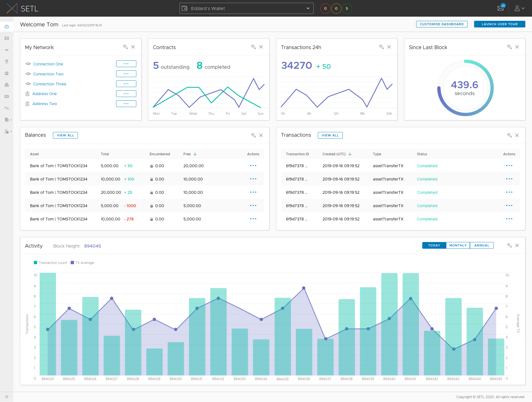The width and height of the screenshot is (532, 402).
Task: Switch Activity chart to Monthly
Action: click(x=458, y=245)
